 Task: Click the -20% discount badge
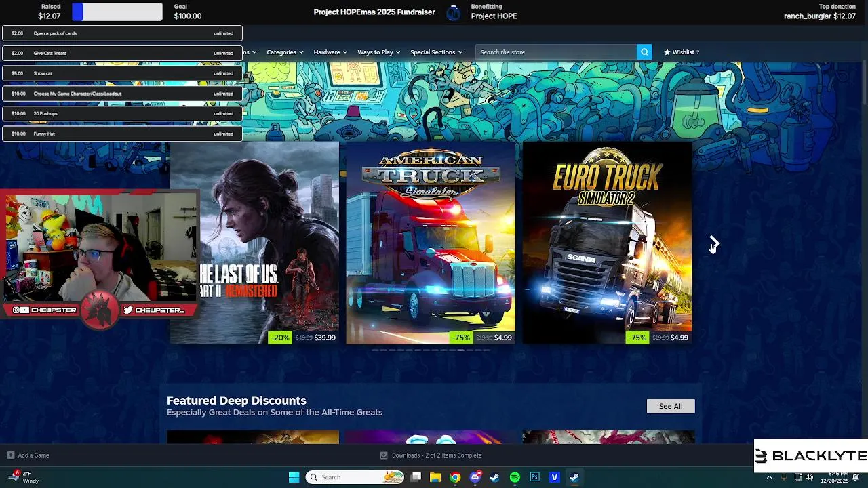point(280,338)
